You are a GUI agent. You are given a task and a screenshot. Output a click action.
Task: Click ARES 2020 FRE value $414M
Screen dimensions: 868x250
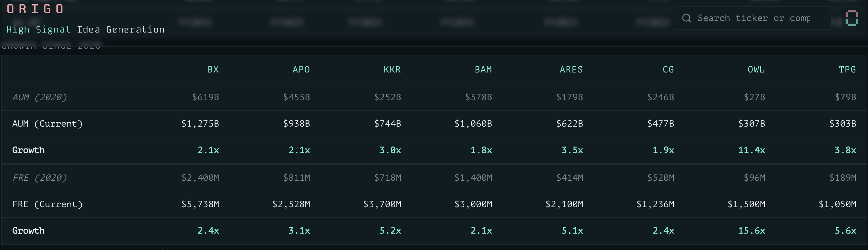[570, 178]
